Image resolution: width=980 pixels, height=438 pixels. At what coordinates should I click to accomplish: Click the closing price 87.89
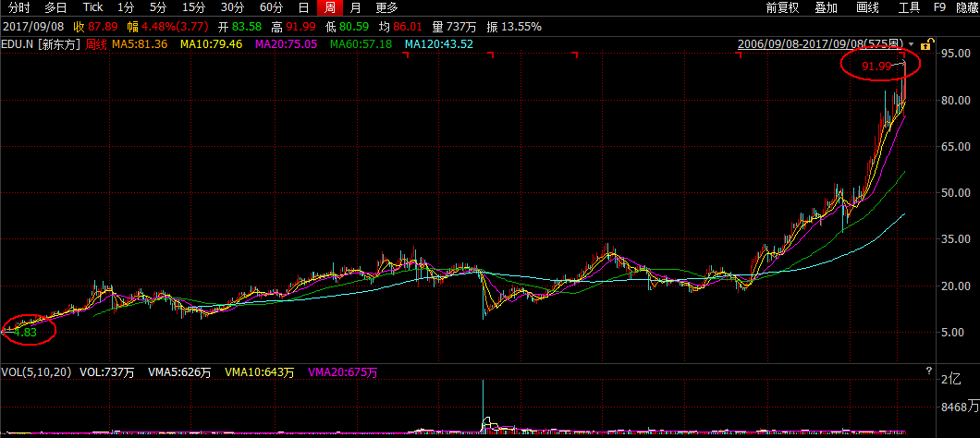pos(104,27)
